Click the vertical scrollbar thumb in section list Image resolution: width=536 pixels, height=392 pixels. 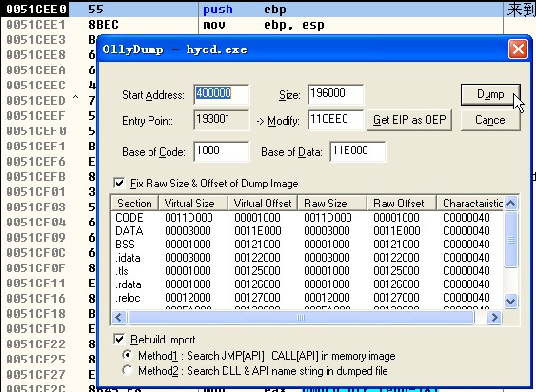click(x=510, y=240)
